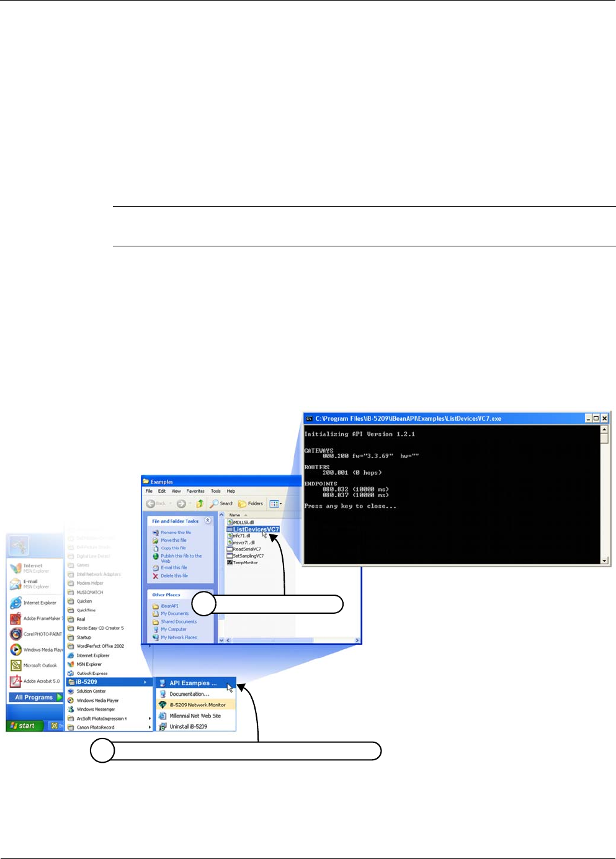Open WordPerfect Office 2002 group
Viewport: 616px width, 859px height.
pos(96,646)
